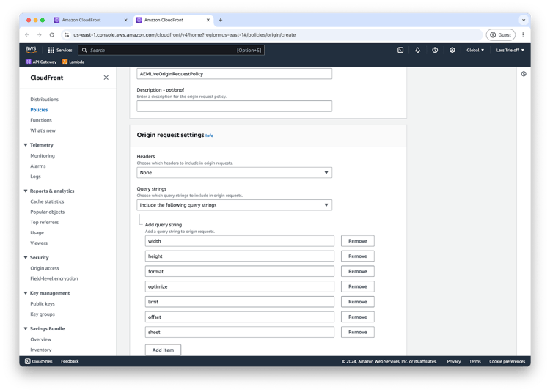Image resolution: width=550 pixels, height=392 pixels.
Task: Click the limit query string field
Action: (x=240, y=302)
